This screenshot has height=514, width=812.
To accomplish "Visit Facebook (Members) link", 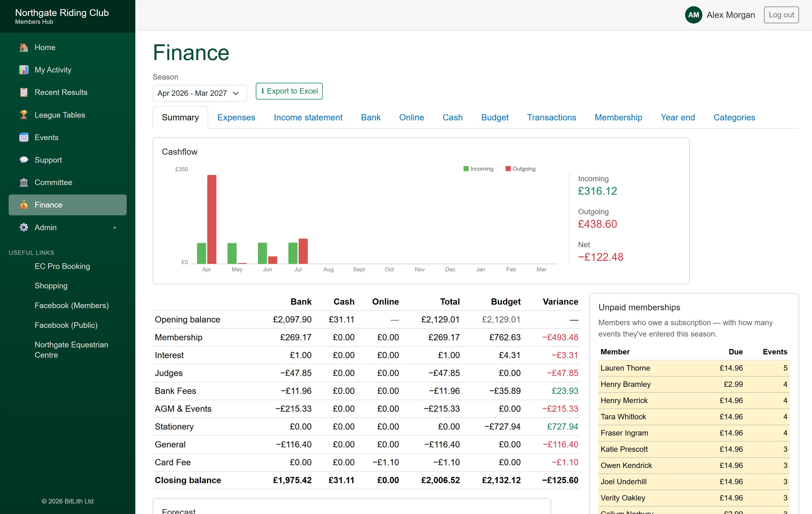I will (x=72, y=305).
